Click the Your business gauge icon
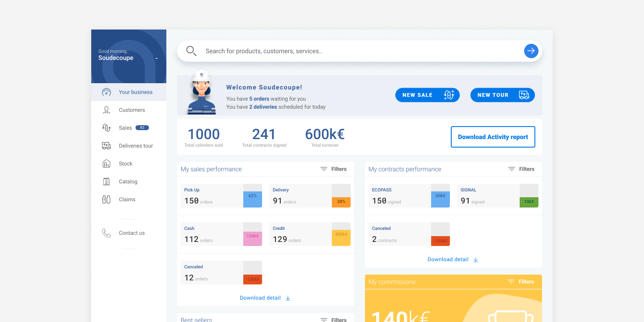Image resolution: width=644 pixels, height=322 pixels. [106, 92]
